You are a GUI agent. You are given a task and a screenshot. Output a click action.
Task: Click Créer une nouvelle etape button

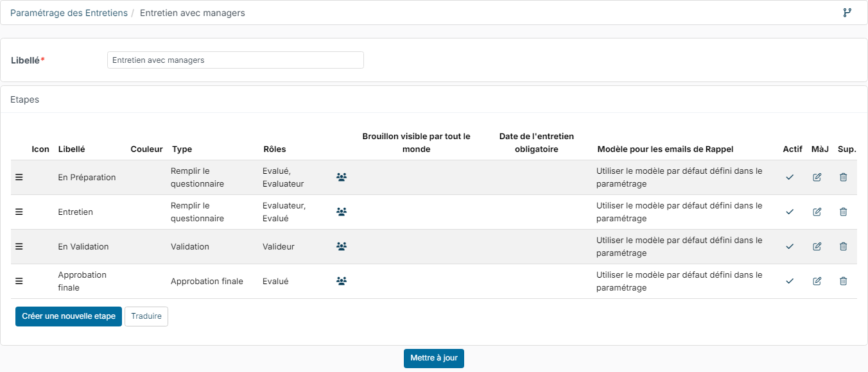(x=69, y=316)
